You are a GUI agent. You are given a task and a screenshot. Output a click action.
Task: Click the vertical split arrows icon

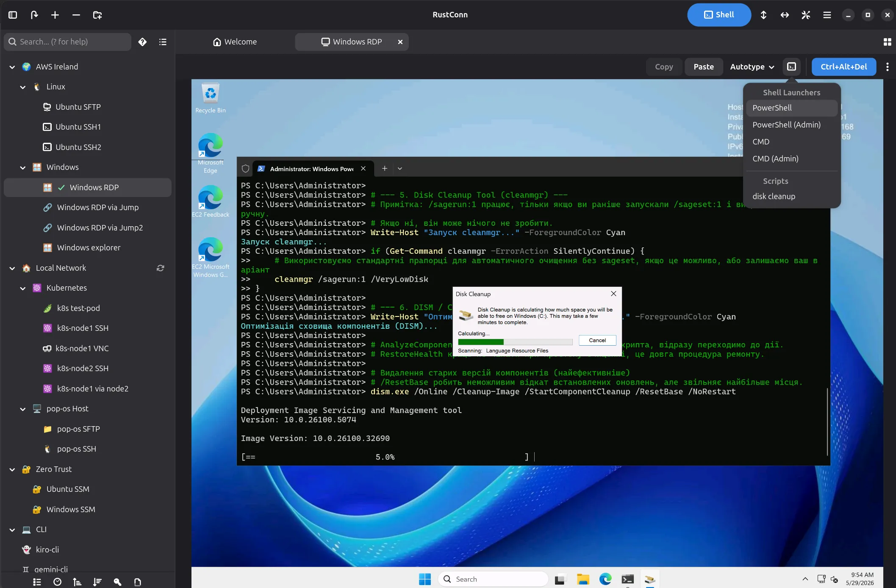pos(763,15)
